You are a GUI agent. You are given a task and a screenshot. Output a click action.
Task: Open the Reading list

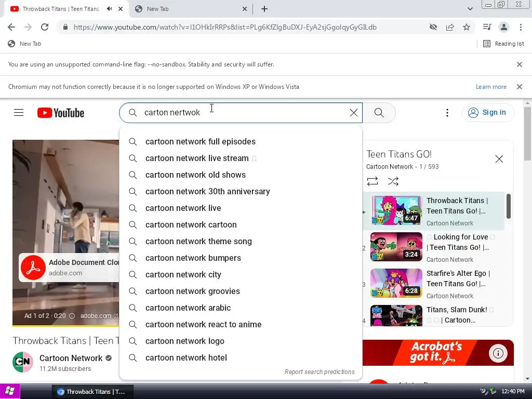point(503,44)
